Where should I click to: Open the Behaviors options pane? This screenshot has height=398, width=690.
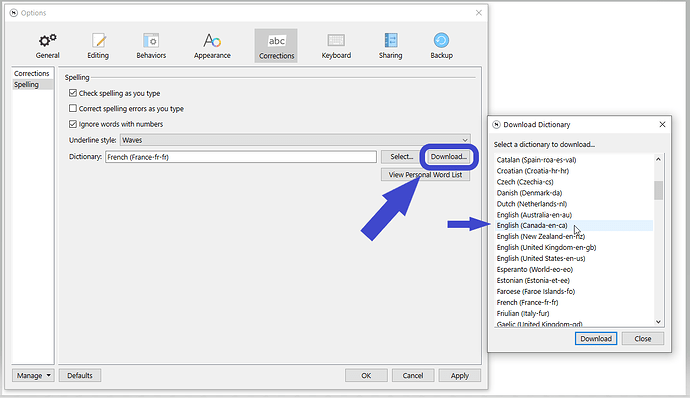tap(151, 46)
